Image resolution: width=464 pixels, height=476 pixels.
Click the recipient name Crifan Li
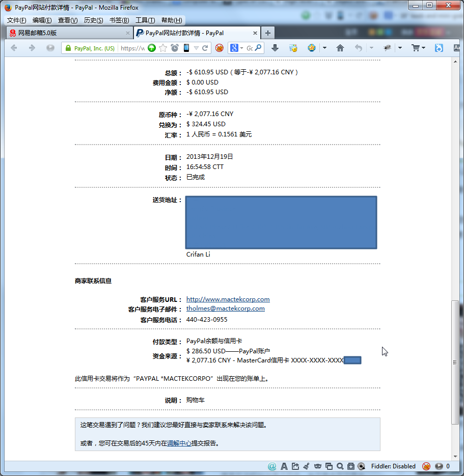(x=198, y=255)
